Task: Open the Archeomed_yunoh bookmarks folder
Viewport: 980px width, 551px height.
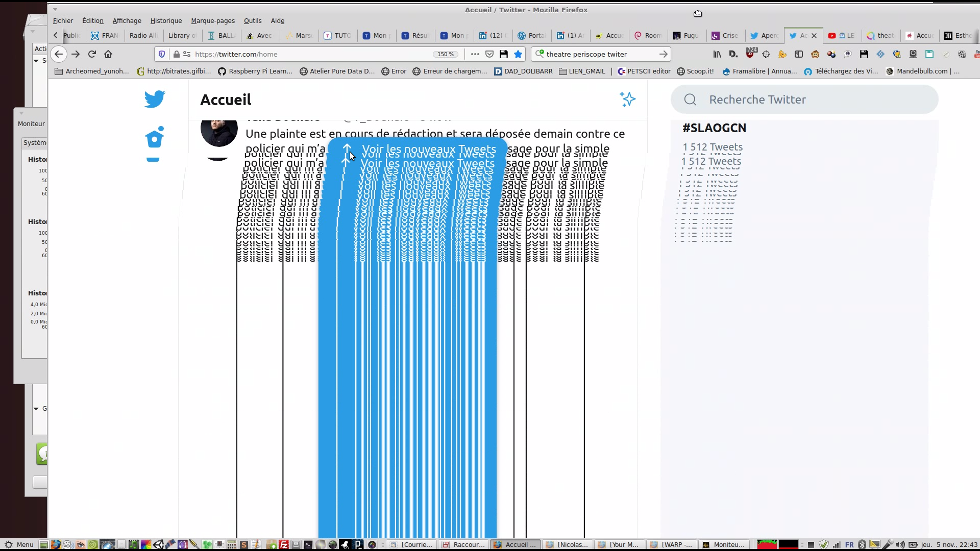Action: (92, 71)
